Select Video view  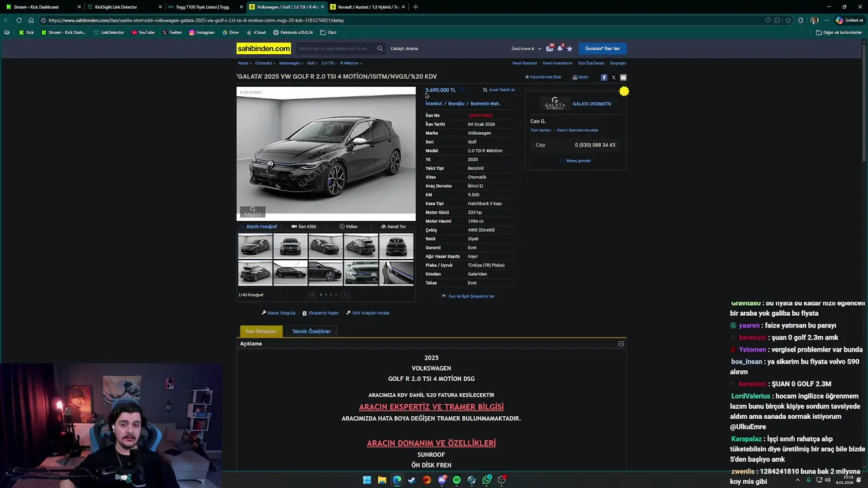(x=349, y=226)
